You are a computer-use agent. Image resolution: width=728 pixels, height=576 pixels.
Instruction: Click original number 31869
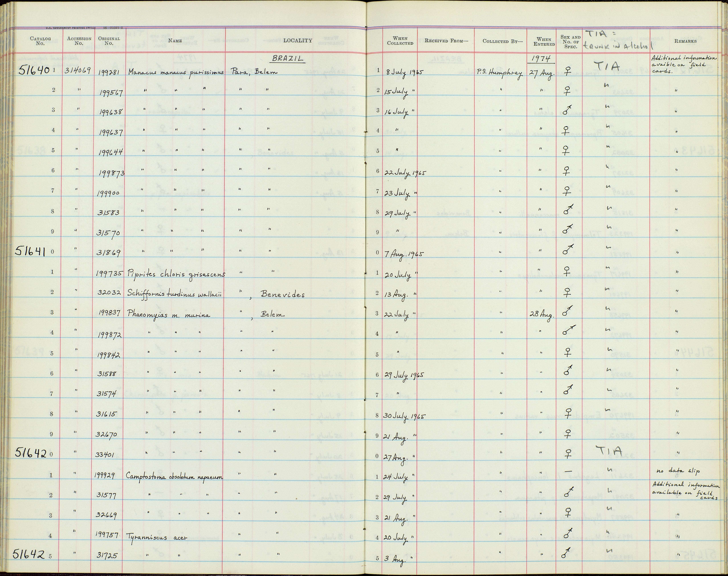[109, 253]
